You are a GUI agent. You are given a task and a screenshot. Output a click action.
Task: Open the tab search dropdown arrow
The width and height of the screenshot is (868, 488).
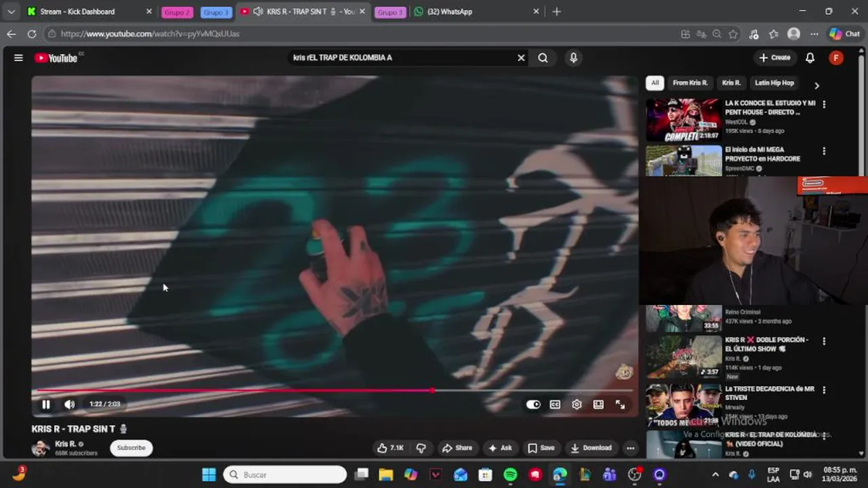click(11, 12)
